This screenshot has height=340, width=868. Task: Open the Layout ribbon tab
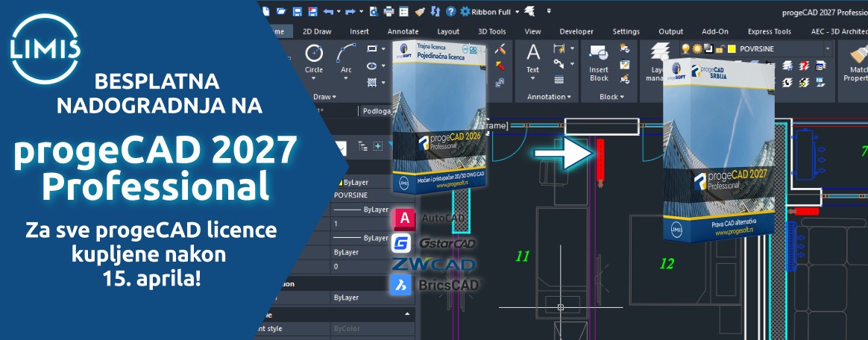point(448,31)
